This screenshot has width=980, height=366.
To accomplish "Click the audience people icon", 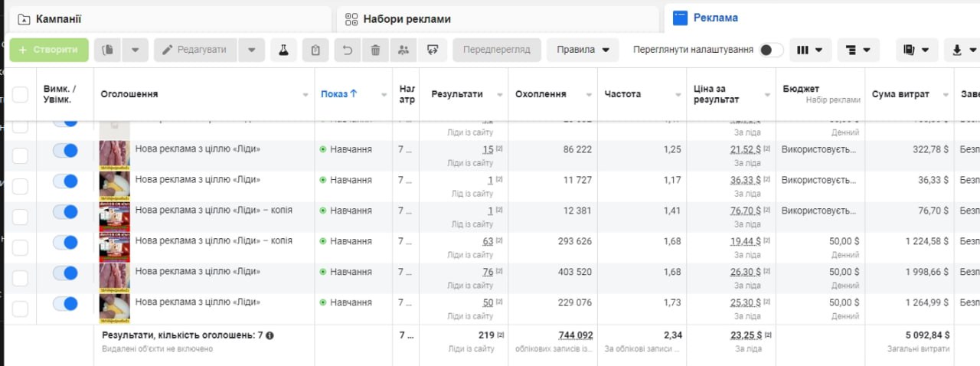I will 403,50.
